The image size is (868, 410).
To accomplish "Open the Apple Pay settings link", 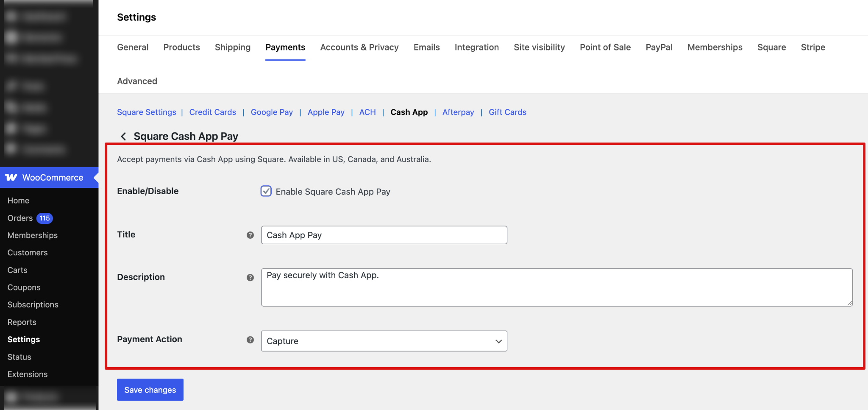I will pos(325,112).
